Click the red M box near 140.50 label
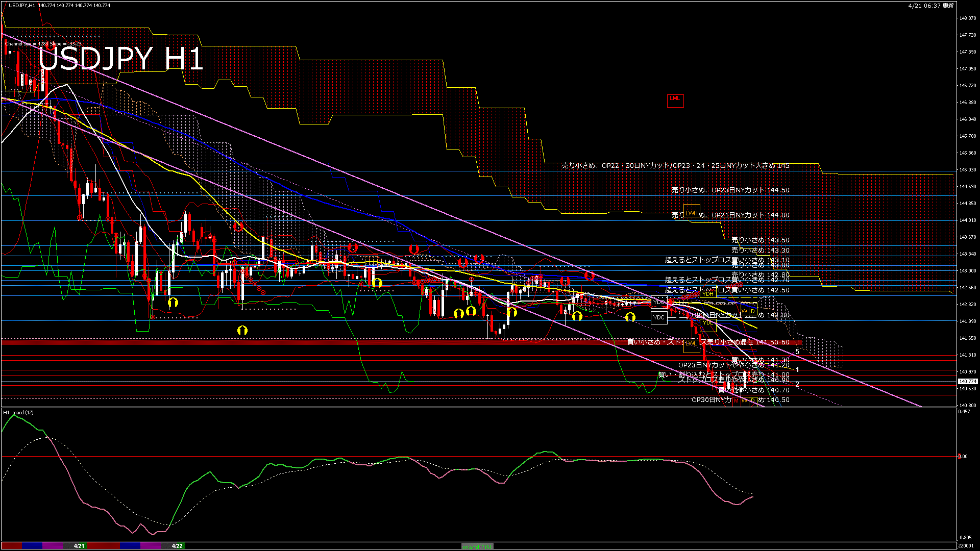Screen dimensions: 980x551 click(x=736, y=401)
